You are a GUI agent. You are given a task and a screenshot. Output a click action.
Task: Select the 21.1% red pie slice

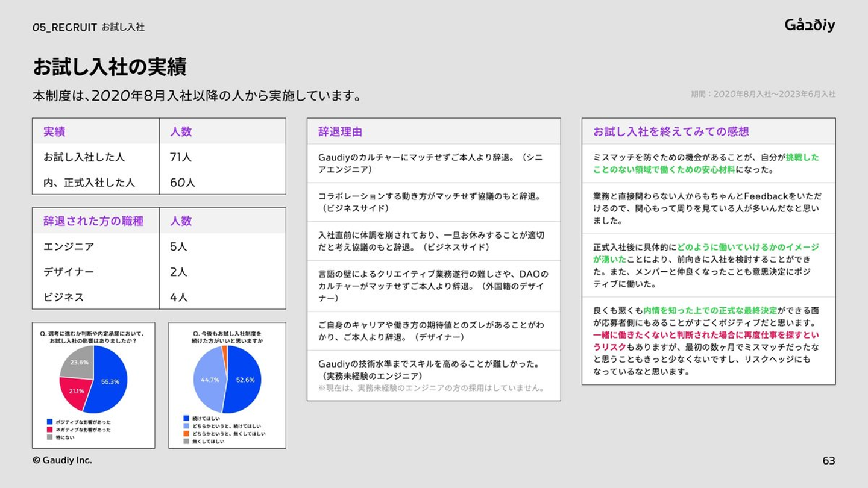75,392
